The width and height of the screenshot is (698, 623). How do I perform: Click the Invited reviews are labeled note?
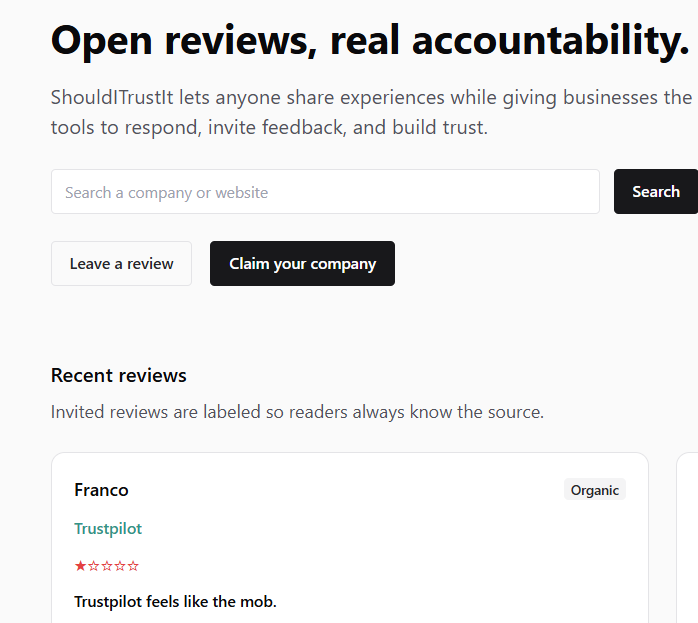pos(297,412)
